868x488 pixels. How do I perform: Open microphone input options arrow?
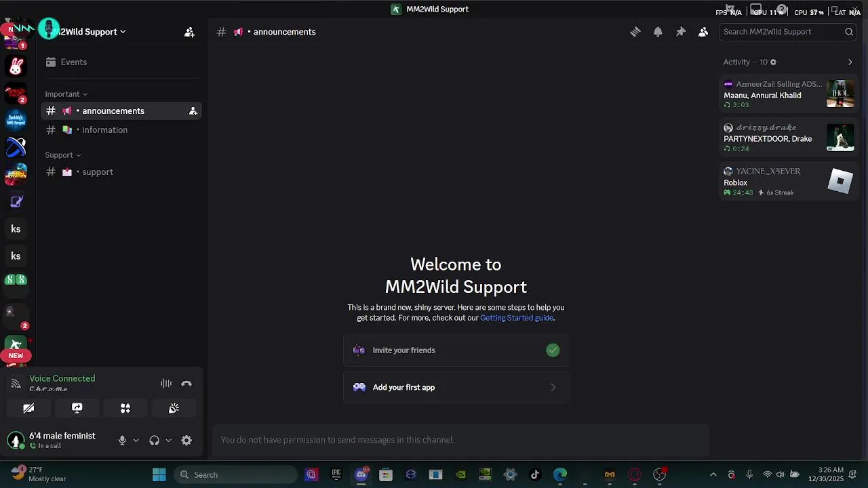136,441
